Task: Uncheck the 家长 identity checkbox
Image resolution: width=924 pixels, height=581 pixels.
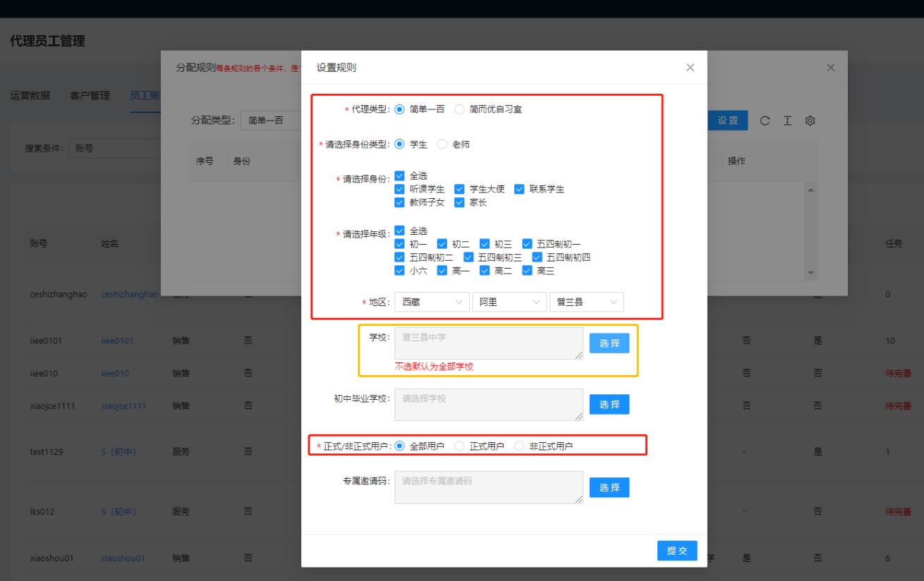Action: pos(459,202)
